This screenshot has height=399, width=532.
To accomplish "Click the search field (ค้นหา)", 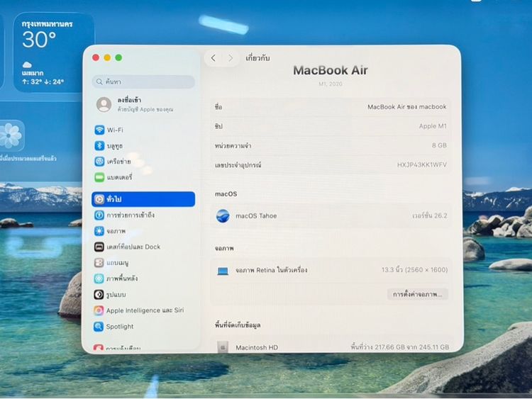I will click(143, 82).
